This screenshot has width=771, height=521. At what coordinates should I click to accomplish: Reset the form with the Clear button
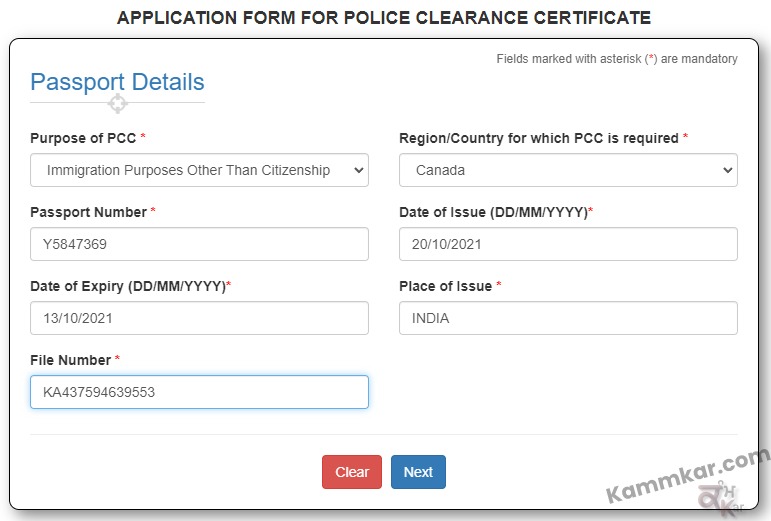click(352, 472)
